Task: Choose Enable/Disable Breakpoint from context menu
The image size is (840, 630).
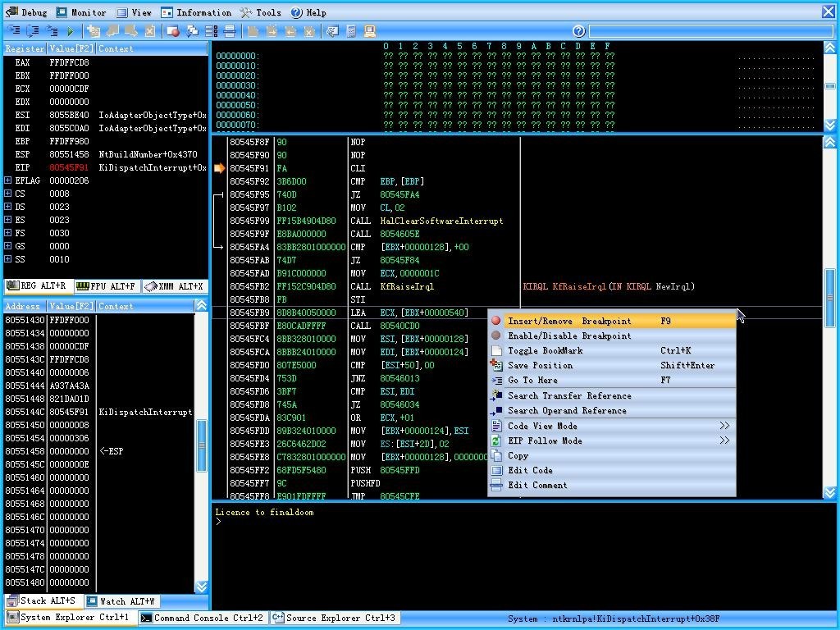Action: (568, 336)
